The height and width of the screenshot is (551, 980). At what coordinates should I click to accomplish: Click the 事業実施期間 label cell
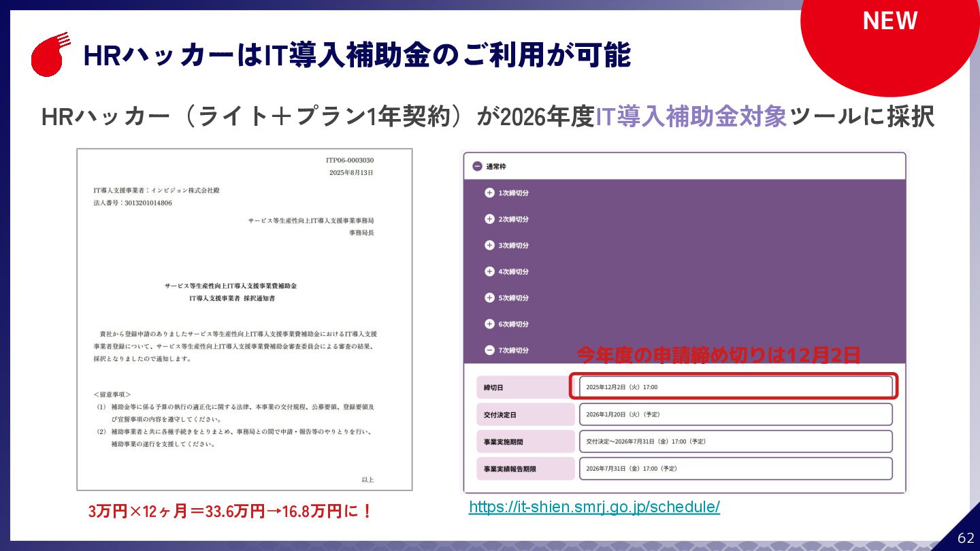click(x=525, y=441)
